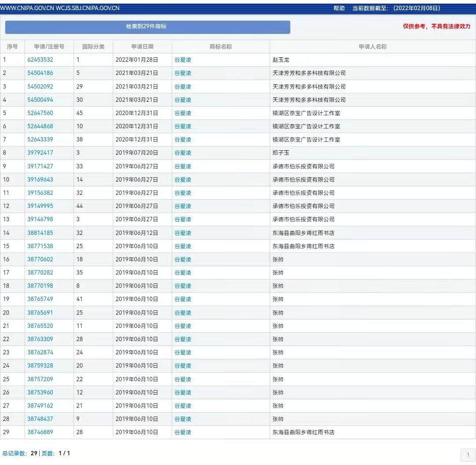This screenshot has width=476, height=465.
Task: Open registration number 52644868
Action: point(40,126)
